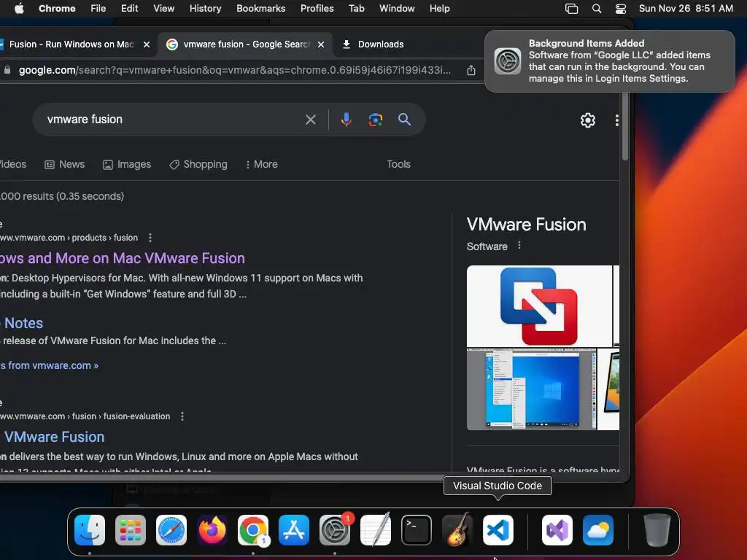Image resolution: width=747 pixels, height=560 pixels.
Task: Click the VMware Fusion logo thumbnail
Action: [539, 306]
